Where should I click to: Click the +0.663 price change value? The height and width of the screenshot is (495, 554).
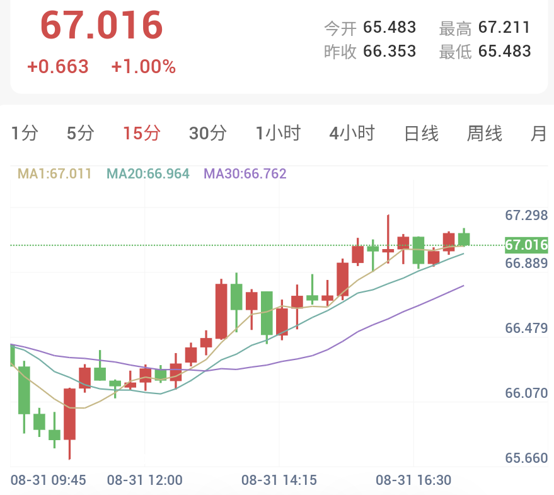click(x=58, y=67)
